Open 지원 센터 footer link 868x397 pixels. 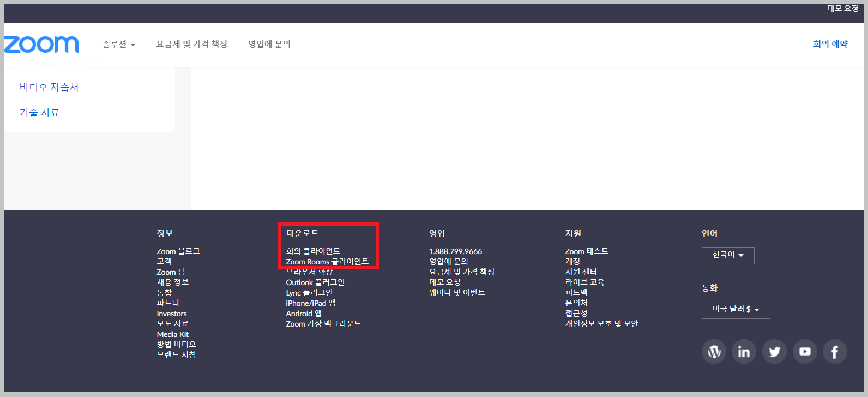[581, 272]
